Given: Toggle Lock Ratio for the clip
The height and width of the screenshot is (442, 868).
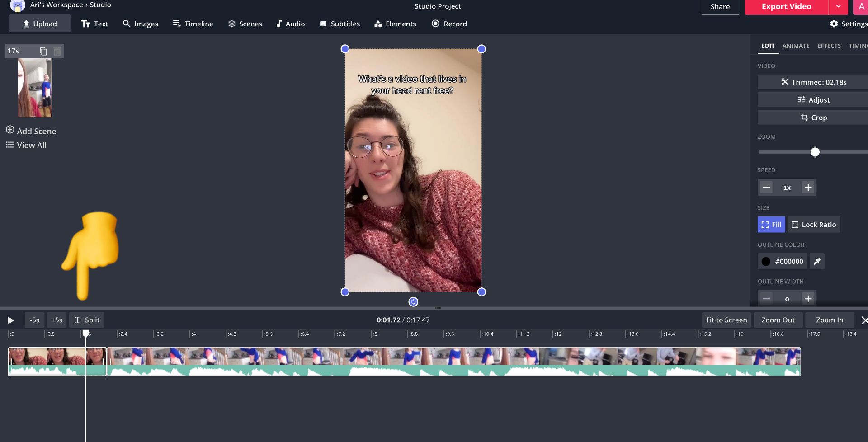Looking at the screenshot, I should [813, 224].
